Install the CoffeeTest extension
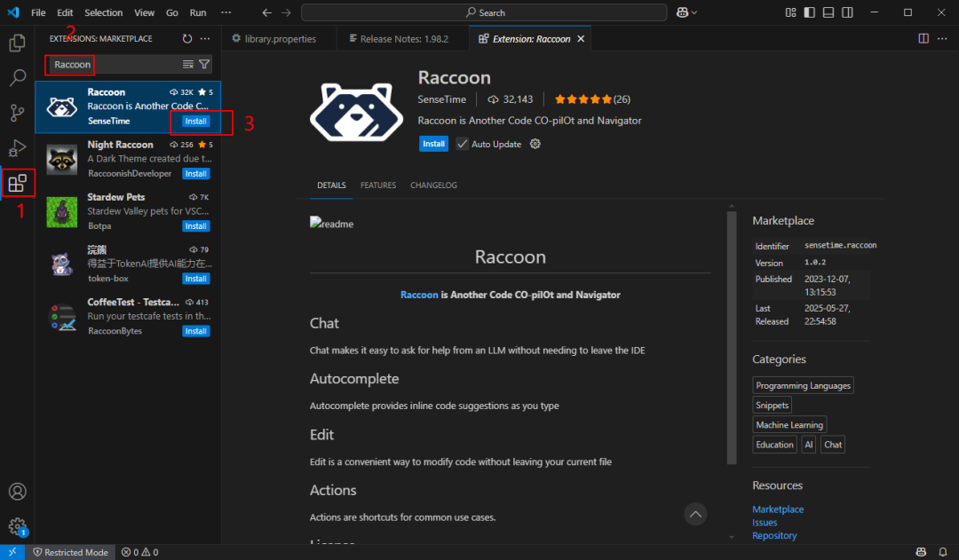This screenshot has height=560, width=959. pos(195,331)
